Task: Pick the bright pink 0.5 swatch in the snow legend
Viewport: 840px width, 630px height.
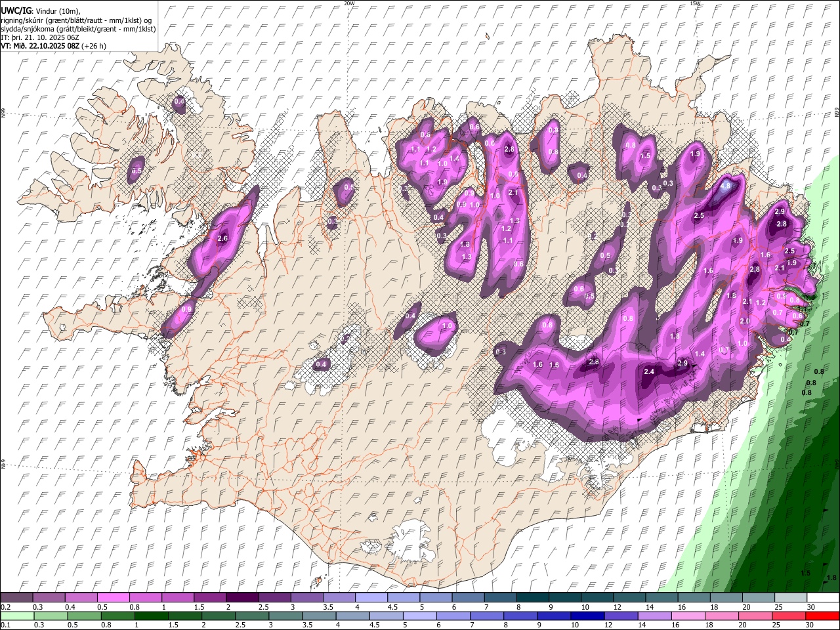Action: 113,598
